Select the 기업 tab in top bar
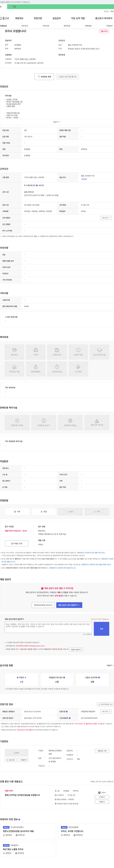 point(14,7)
